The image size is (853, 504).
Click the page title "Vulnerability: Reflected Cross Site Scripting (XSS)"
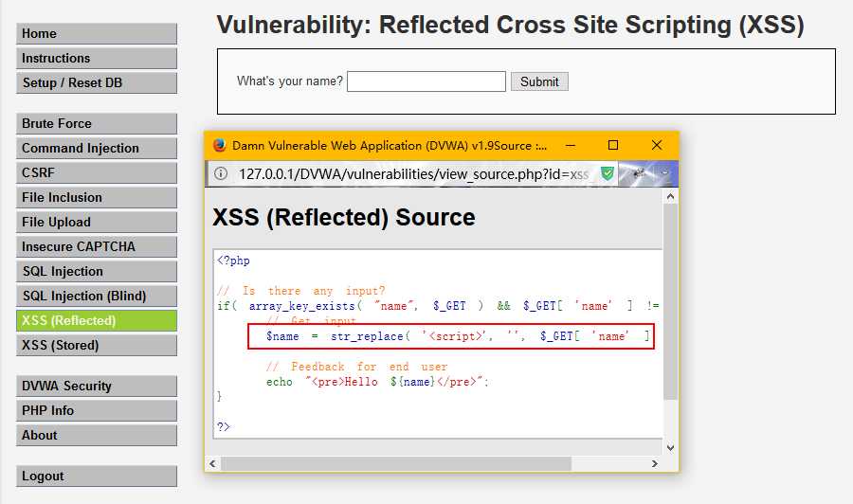point(510,25)
